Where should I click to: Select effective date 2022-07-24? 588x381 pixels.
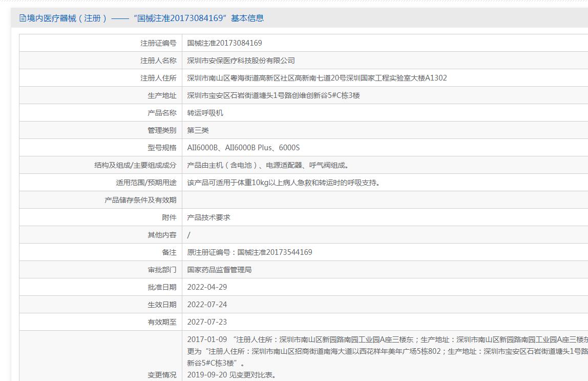[x=207, y=305]
